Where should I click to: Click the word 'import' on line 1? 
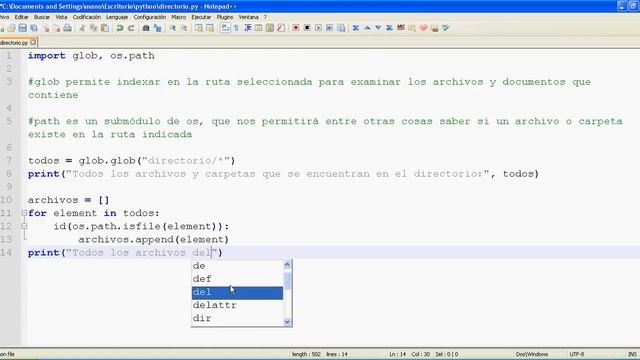click(x=47, y=56)
